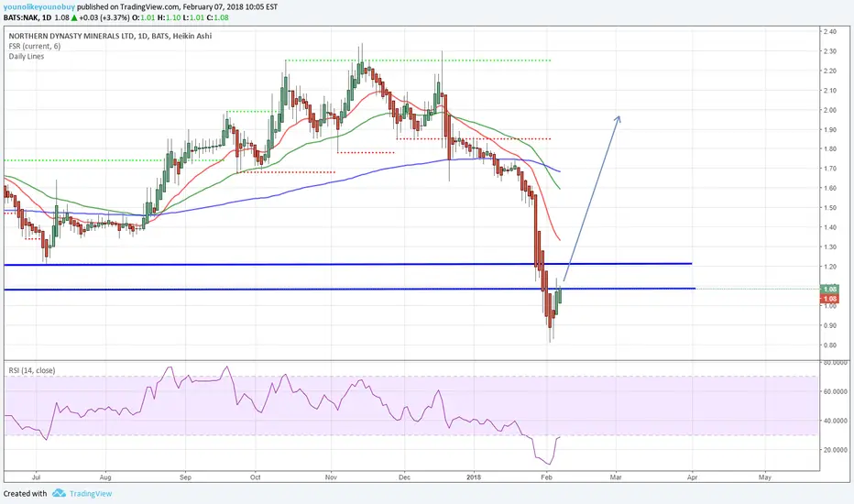Click the 'May' date axis label

765,477
